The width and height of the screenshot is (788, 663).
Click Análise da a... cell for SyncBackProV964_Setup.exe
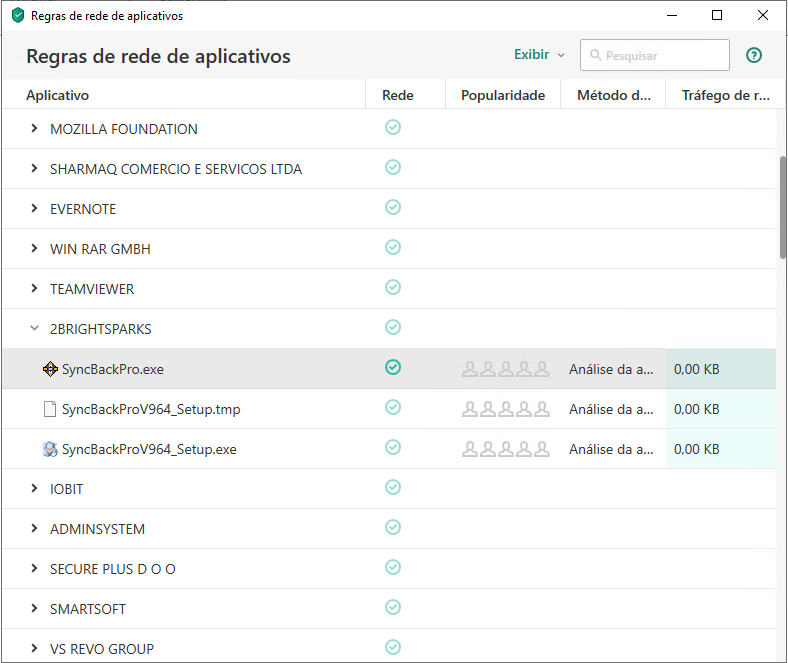click(611, 449)
